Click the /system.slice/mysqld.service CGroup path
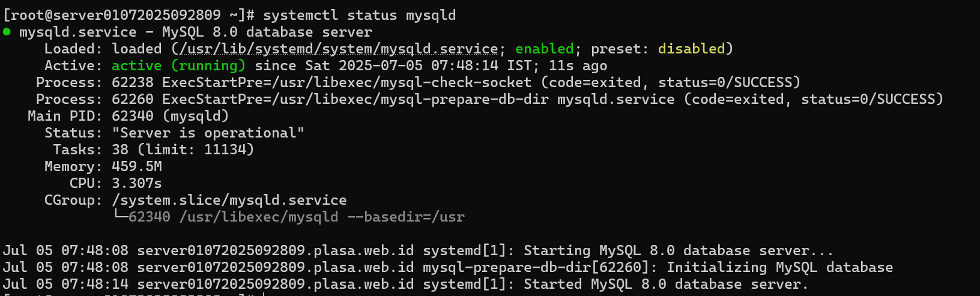Screen dimensions: 980x296 pyautogui.click(x=229, y=200)
